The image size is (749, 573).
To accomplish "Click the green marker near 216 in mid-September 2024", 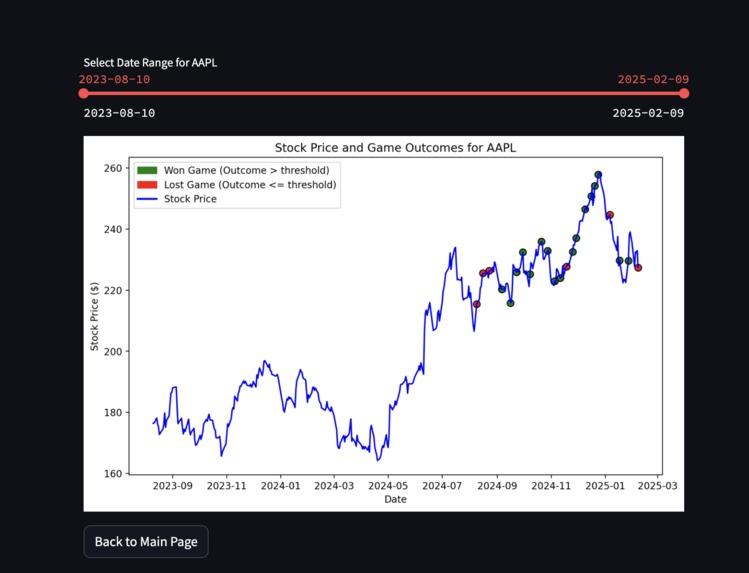I will click(x=510, y=303).
